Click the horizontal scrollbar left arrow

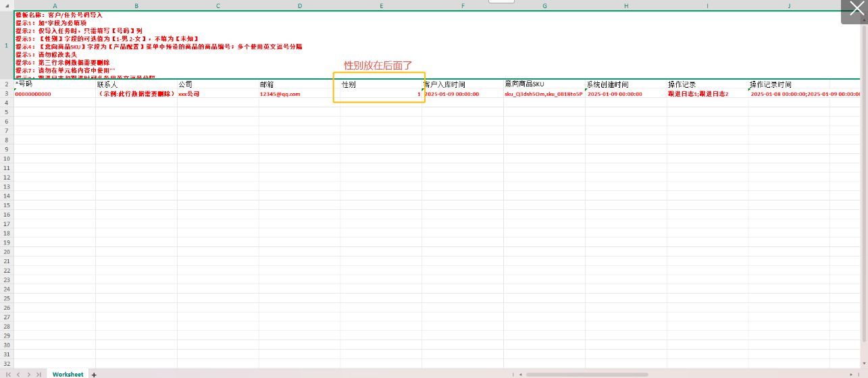coord(519,374)
